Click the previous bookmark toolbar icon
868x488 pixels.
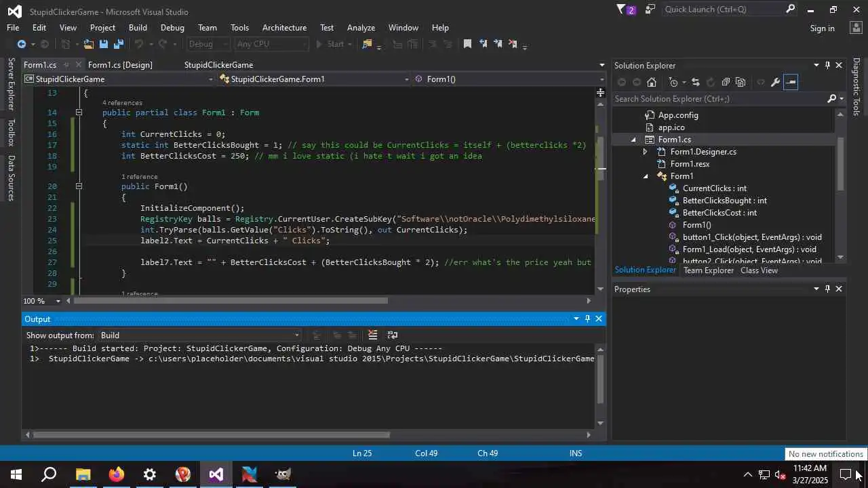(x=483, y=44)
